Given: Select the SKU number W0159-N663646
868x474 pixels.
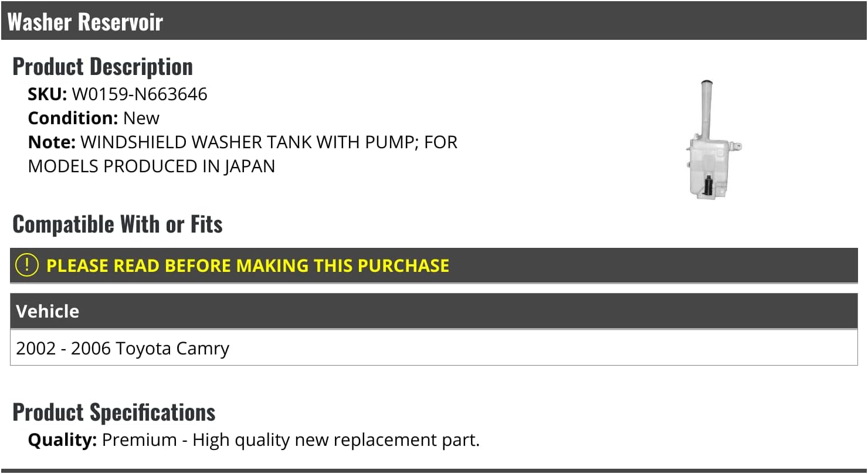Looking at the screenshot, I should click(x=140, y=94).
